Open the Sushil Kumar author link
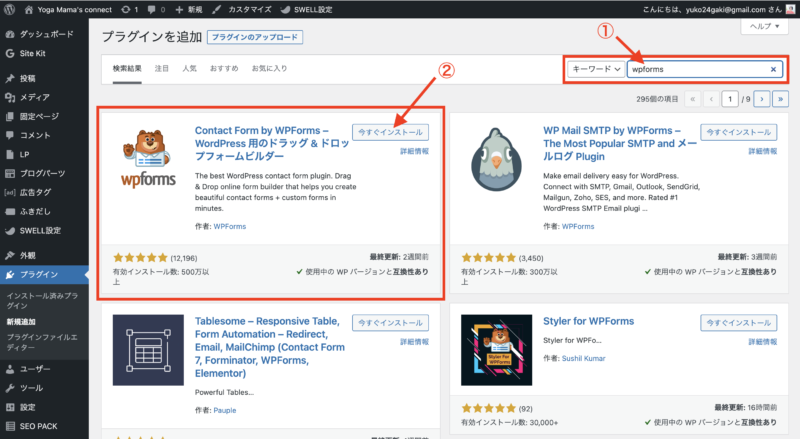Image resolution: width=800 pixels, height=439 pixels. [584, 358]
